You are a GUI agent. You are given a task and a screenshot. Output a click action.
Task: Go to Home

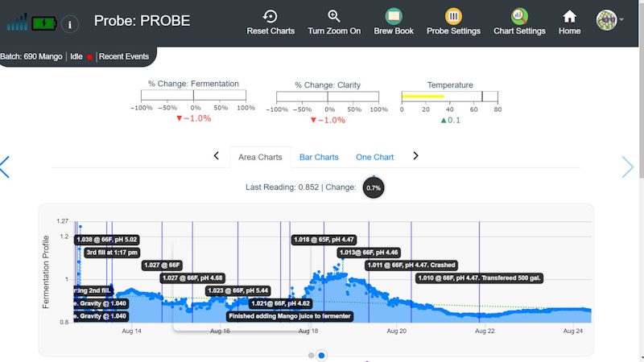tap(569, 16)
